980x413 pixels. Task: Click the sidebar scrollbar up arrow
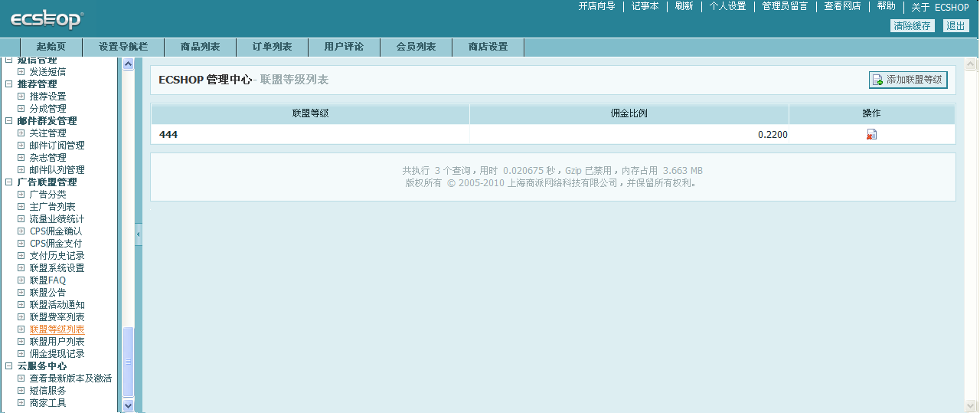pos(128,64)
